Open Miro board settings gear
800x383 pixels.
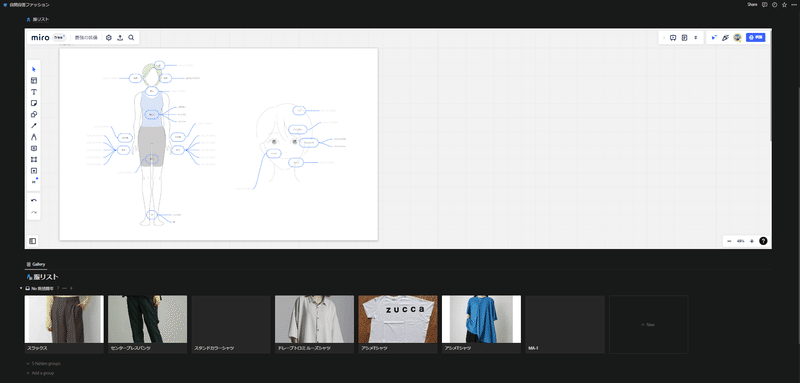109,37
